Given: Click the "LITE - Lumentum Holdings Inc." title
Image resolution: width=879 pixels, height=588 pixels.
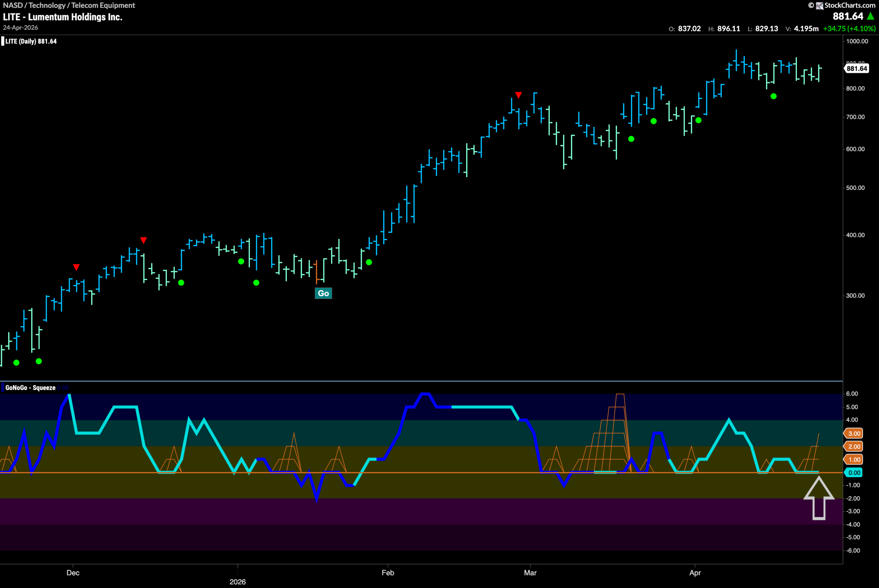Looking at the screenshot, I should pos(62,17).
